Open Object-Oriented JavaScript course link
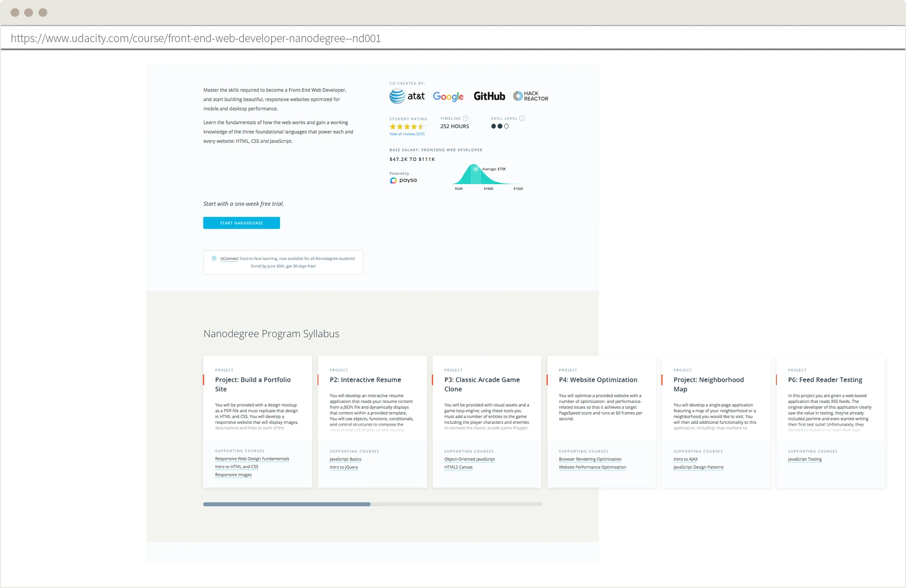 pos(469,459)
